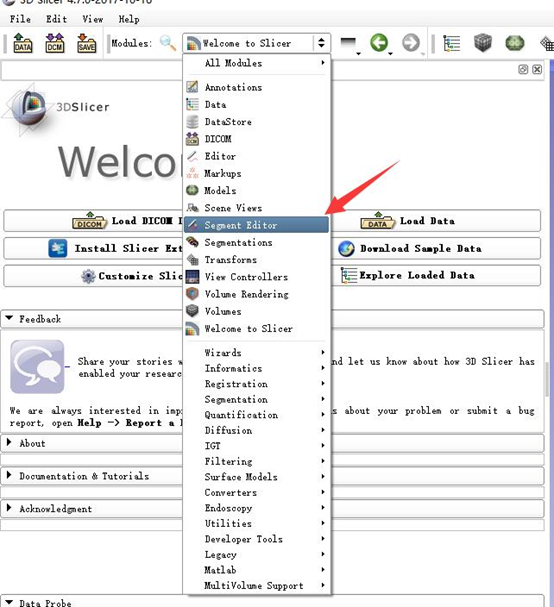554x607 pixels.
Task: Open the View menu
Action: click(93, 19)
